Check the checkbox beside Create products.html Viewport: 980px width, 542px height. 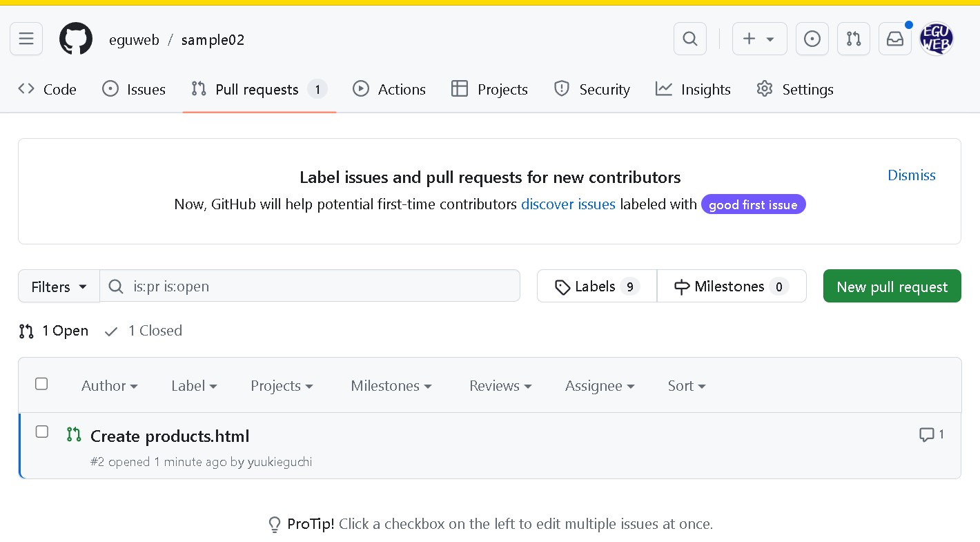click(41, 432)
